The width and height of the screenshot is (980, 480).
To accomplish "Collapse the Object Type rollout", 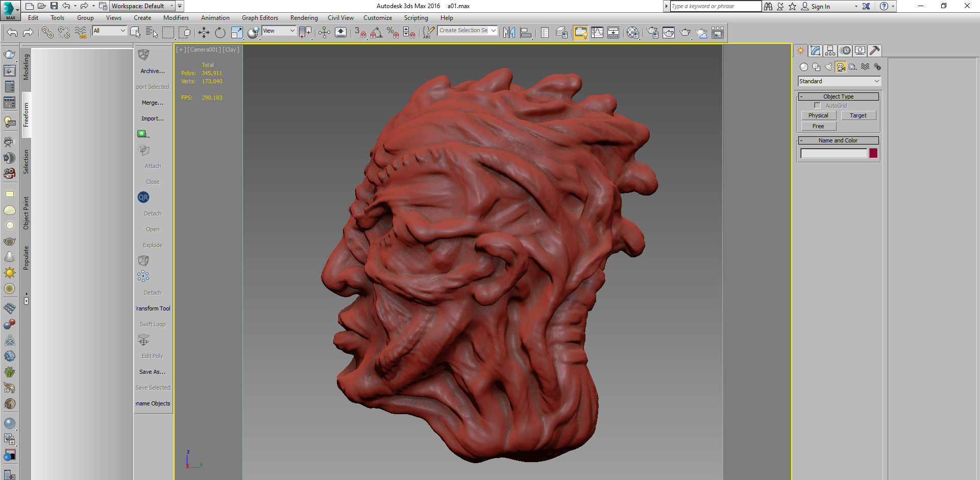I will (x=838, y=97).
